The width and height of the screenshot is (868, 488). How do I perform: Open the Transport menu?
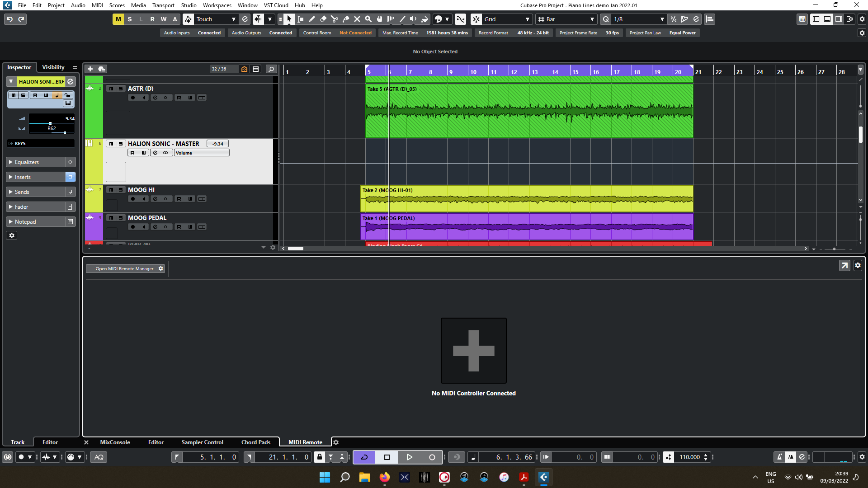click(x=163, y=5)
